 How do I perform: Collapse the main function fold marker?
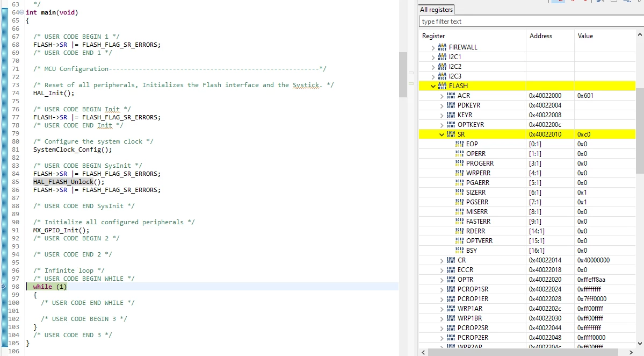[22, 12]
